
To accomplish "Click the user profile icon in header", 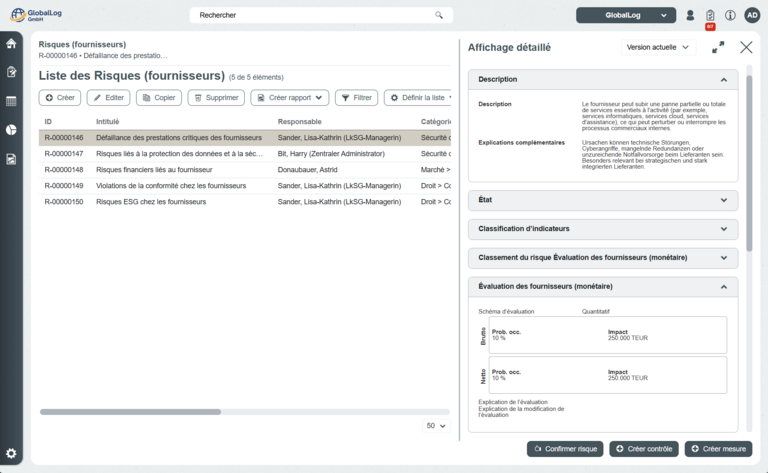I will pos(690,15).
